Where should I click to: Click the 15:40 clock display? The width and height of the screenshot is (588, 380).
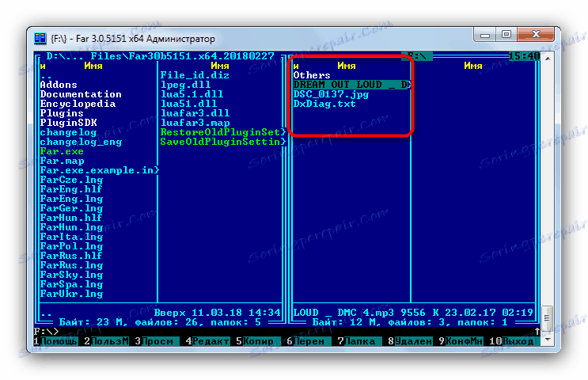[x=524, y=56]
